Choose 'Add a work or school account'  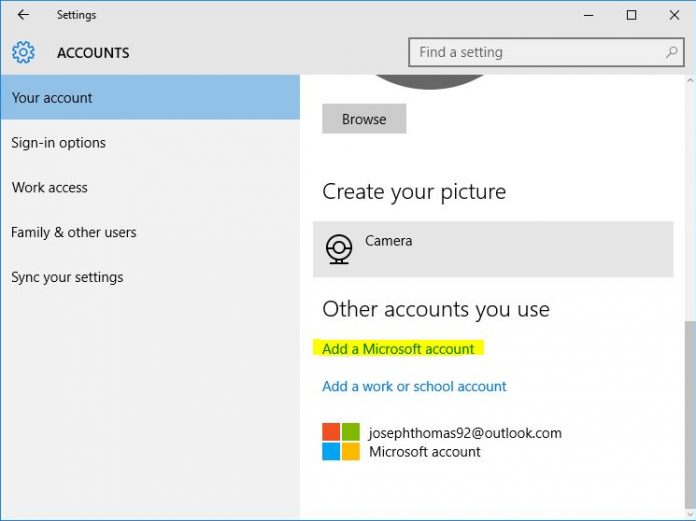pyautogui.click(x=414, y=386)
